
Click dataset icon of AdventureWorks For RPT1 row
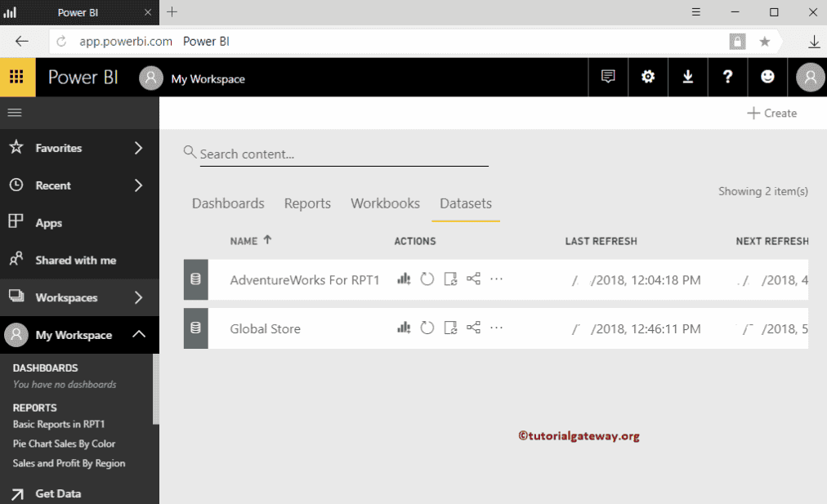pos(195,279)
